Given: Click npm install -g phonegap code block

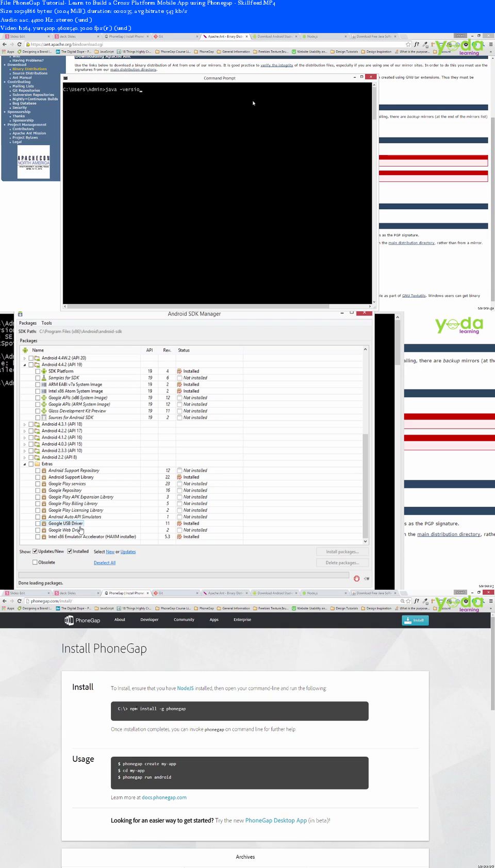Looking at the screenshot, I should [240, 711].
